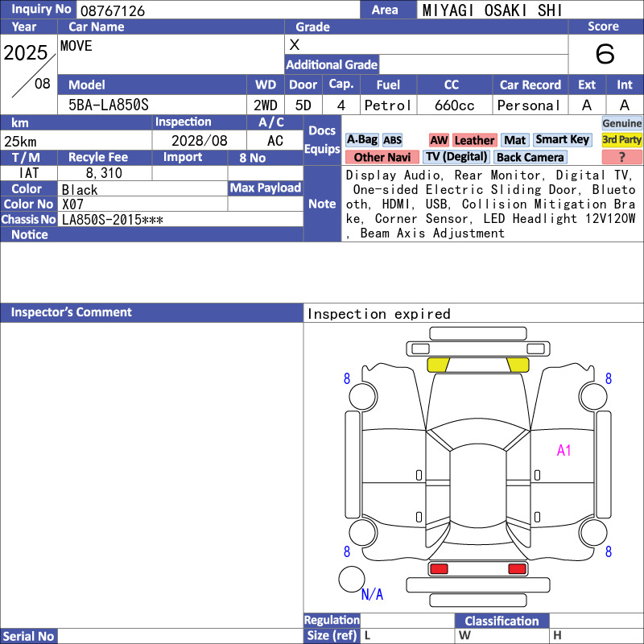This screenshot has width=644, height=644.
Task: Select the Inquiry No 08767126 field
Action: click(x=217, y=10)
